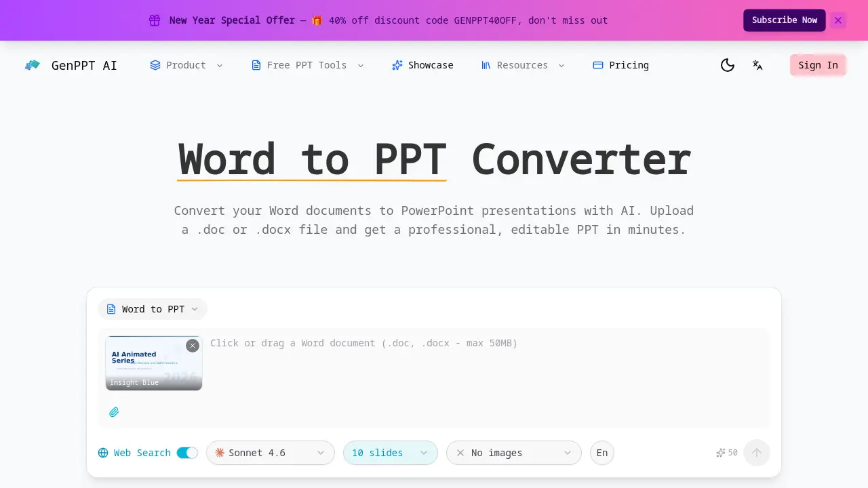Click the credits sparkle icon showing 50

[x=721, y=453]
